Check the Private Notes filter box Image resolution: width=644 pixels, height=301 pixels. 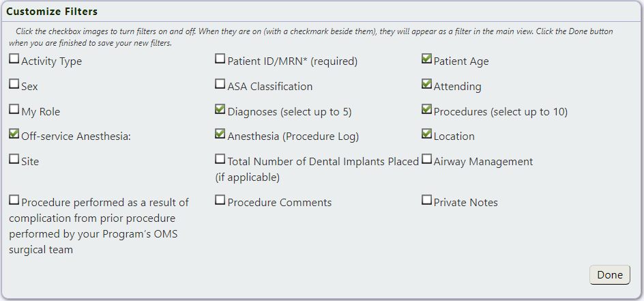426,199
